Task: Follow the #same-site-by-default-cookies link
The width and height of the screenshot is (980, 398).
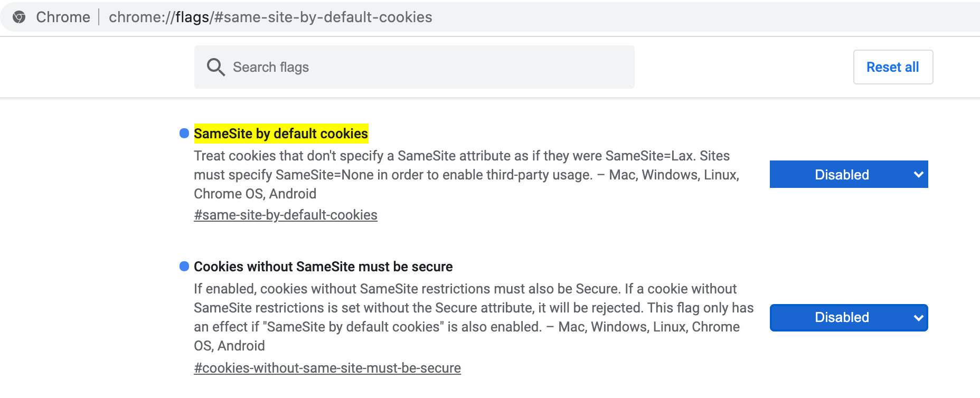Action: [x=285, y=215]
